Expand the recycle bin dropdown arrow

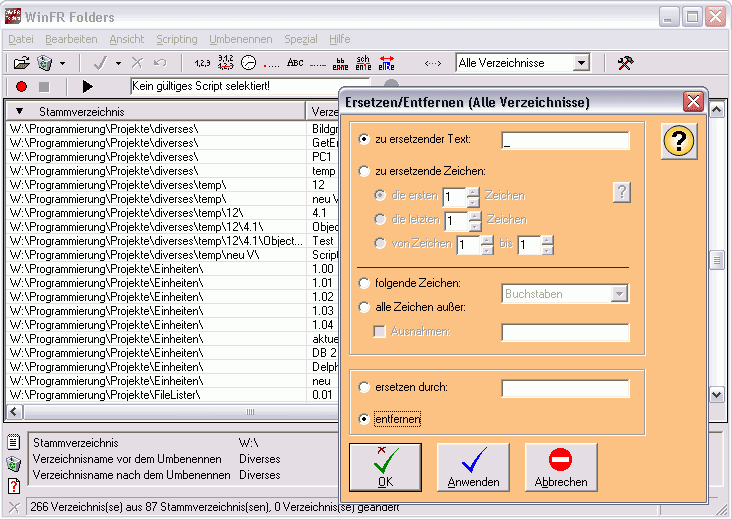[62, 63]
